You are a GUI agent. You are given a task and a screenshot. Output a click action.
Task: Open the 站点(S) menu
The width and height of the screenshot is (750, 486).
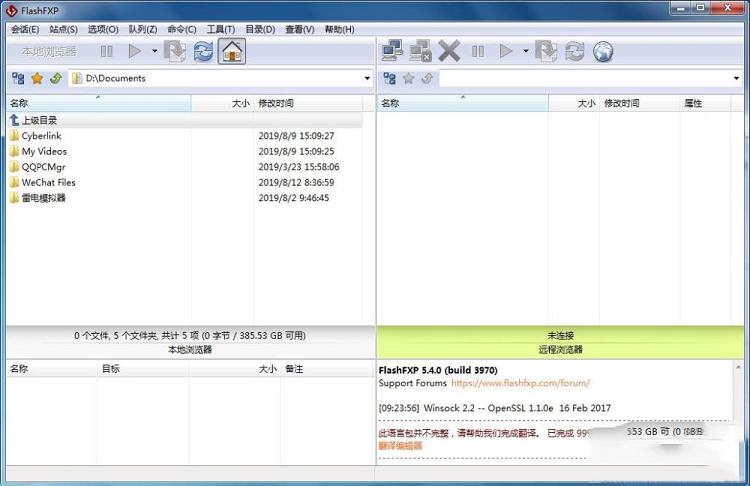click(63, 30)
